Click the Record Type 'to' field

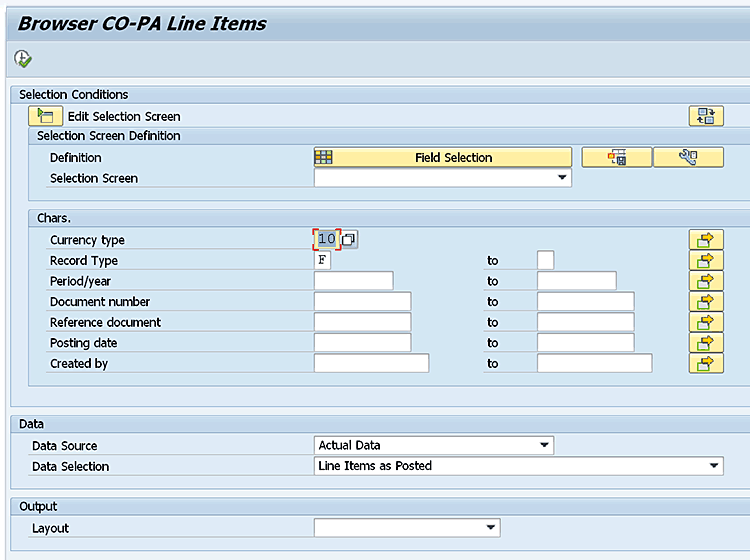[545, 260]
